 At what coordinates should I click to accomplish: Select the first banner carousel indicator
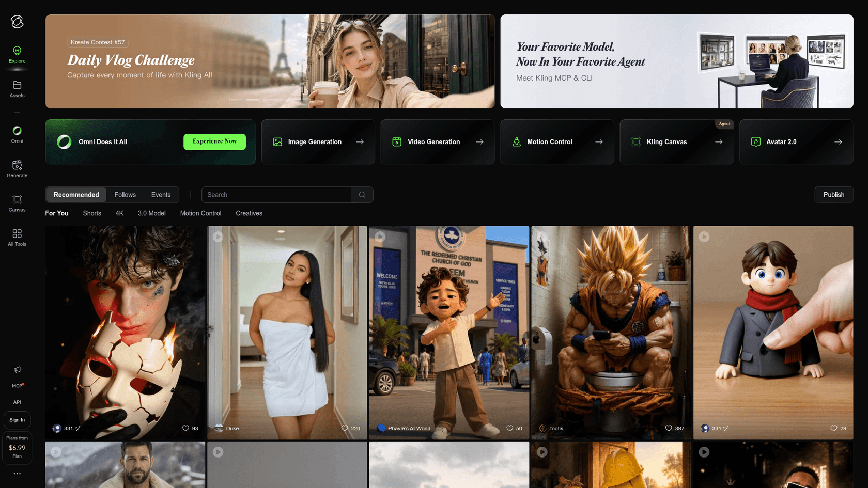click(236, 100)
